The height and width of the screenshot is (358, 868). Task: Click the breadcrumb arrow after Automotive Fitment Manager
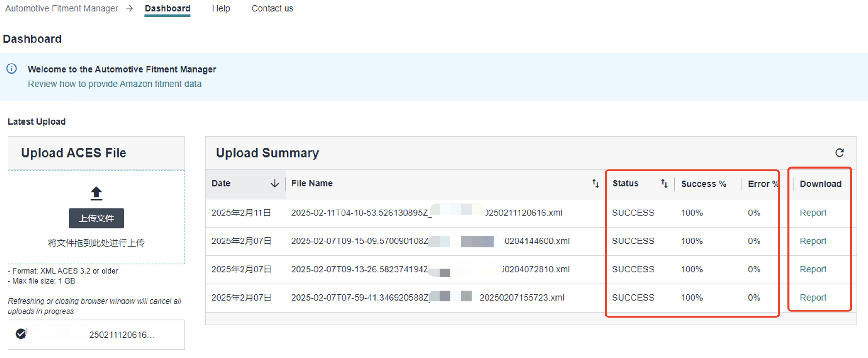point(129,8)
